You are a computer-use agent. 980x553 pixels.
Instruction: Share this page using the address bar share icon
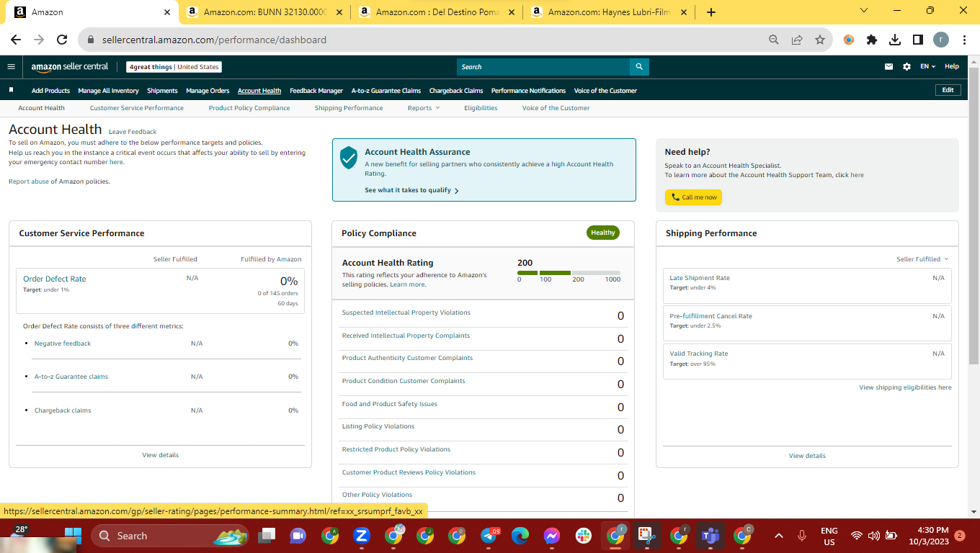coord(797,40)
